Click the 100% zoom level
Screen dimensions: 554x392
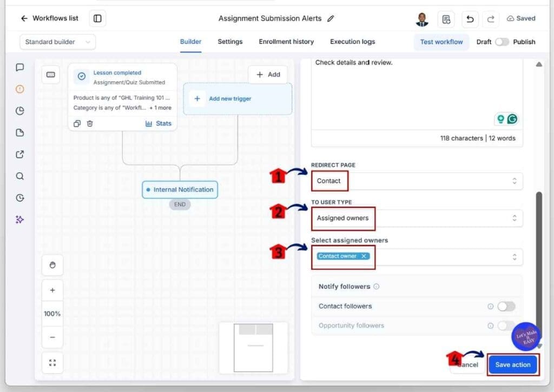[52, 314]
